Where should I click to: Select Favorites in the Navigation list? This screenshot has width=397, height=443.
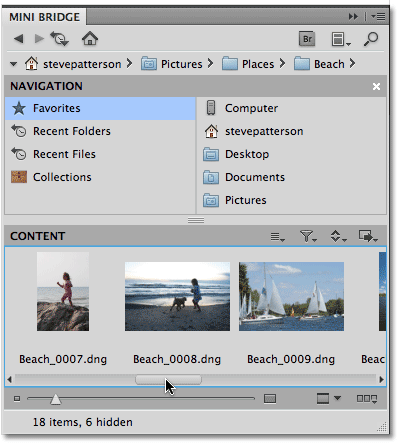click(x=100, y=108)
